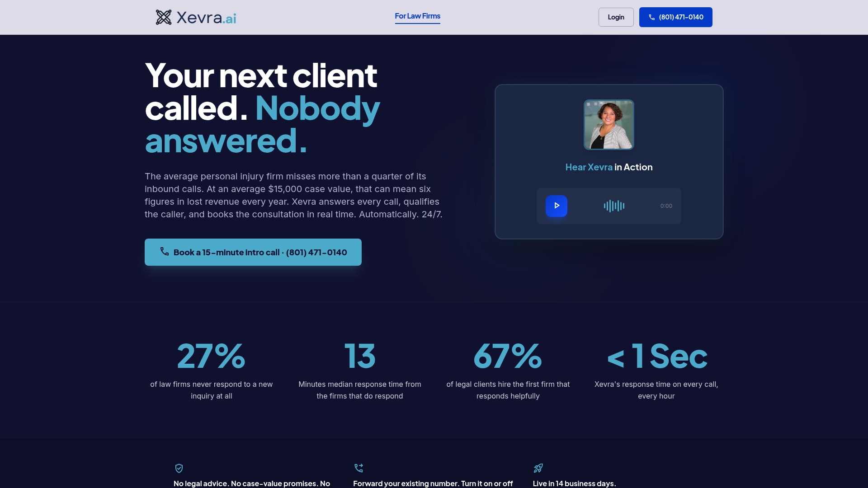Viewport: 868px width, 488px height.
Task: Click the call forwarding phone icon
Action: click(359, 468)
